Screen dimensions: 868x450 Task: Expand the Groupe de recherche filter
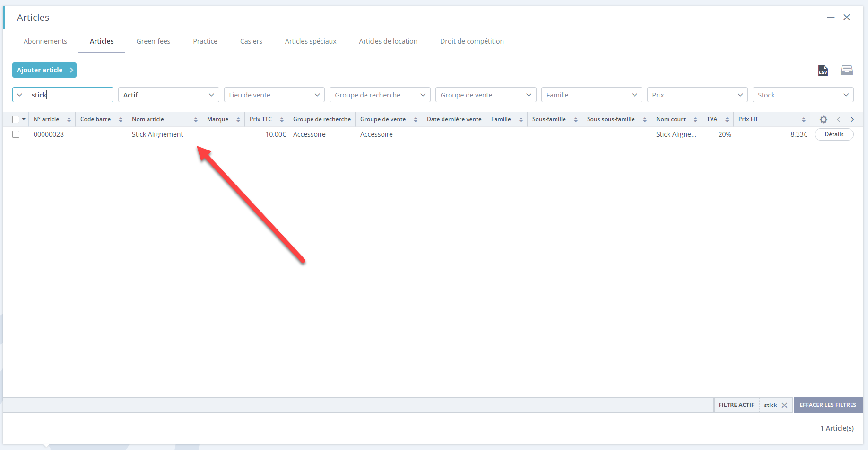pyautogui.click(x=380, y=95)
